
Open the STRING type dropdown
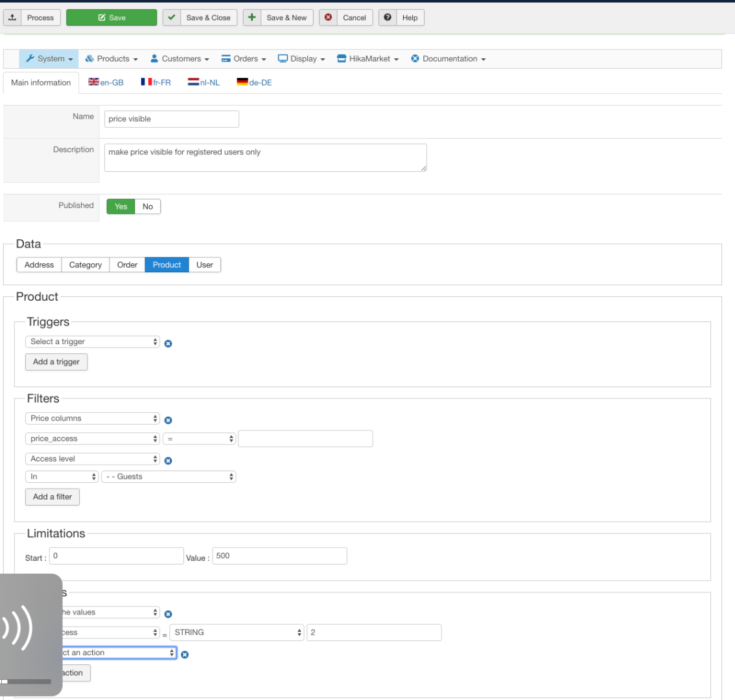pyautogui.click(x=237, y=632)
